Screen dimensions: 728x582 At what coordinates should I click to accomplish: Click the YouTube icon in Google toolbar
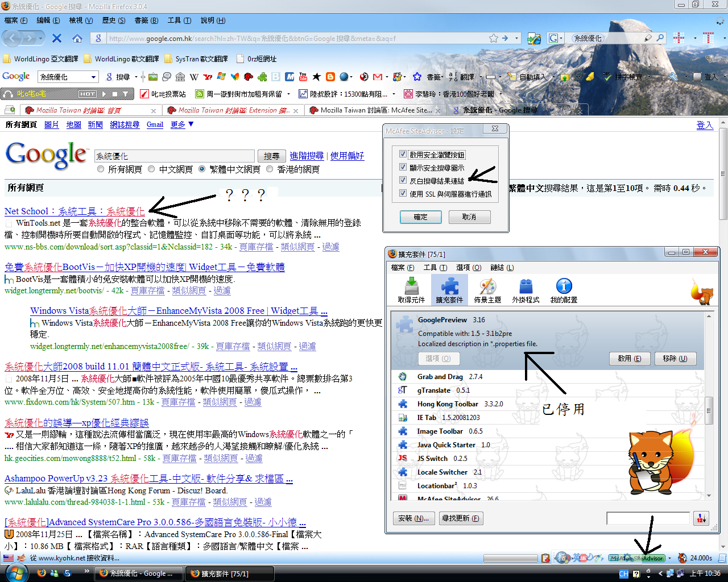click(x=303, y=77)
